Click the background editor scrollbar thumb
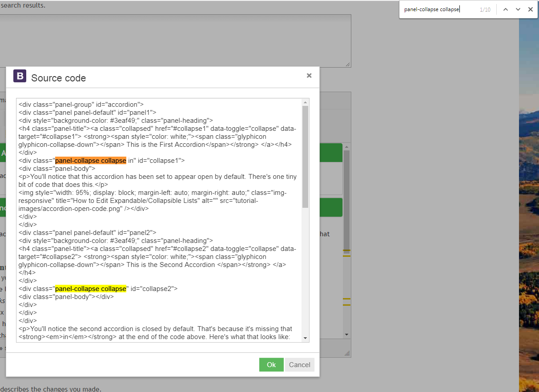 [346, 200]
